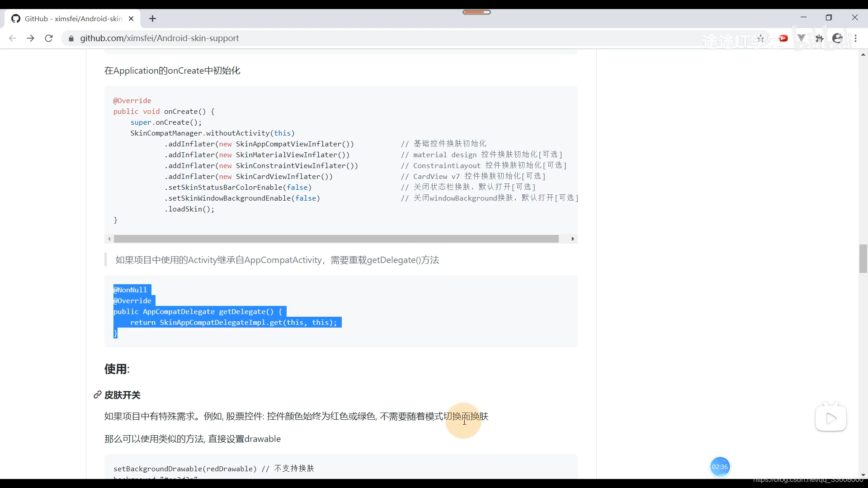
Task: Click the blue 02:36 timer bubble
Action: pyautogui.click(x=720, y=467)
